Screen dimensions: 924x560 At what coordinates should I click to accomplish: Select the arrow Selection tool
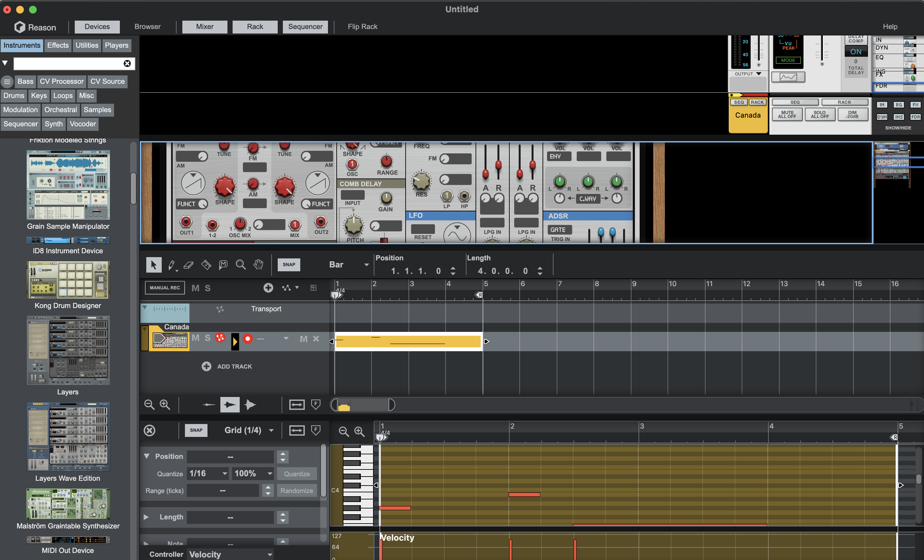pyautogui.click(x=154, y=265)
